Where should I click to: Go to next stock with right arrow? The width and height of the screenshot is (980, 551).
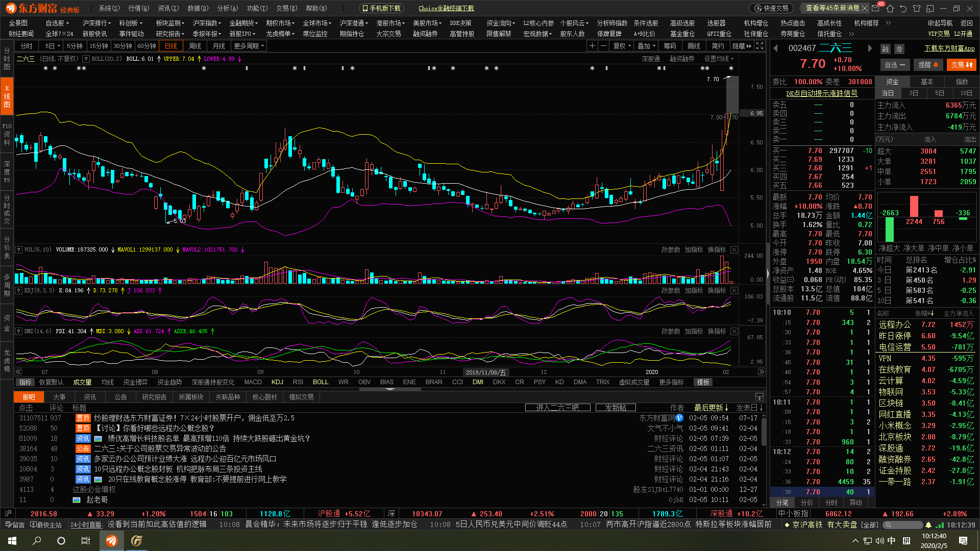[x=870, y=48]
